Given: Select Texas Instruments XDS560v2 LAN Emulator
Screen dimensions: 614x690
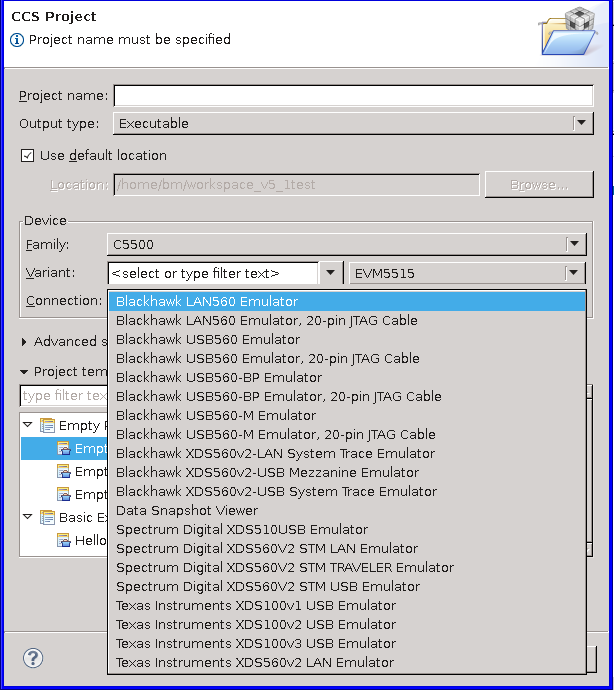Looking at the screenshot, I should point(347,662).
